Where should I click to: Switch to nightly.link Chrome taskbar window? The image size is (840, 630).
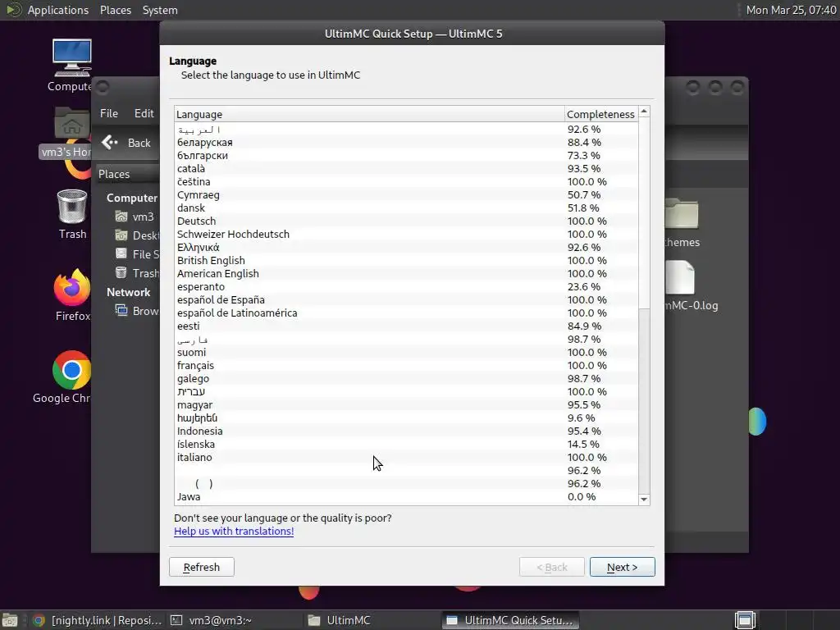(x=97, y=620)
